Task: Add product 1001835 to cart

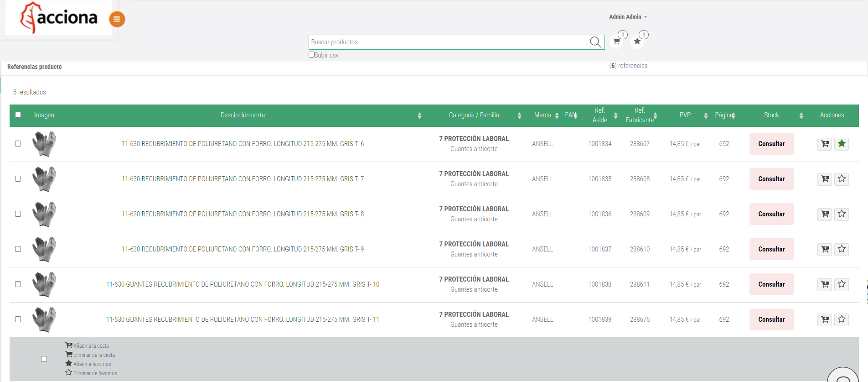Action: click(x=825, y=179)
